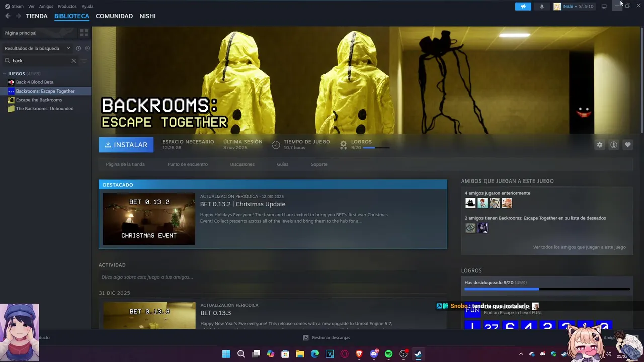
Task: Open Gestionar descargas
Action: (327, 338)
